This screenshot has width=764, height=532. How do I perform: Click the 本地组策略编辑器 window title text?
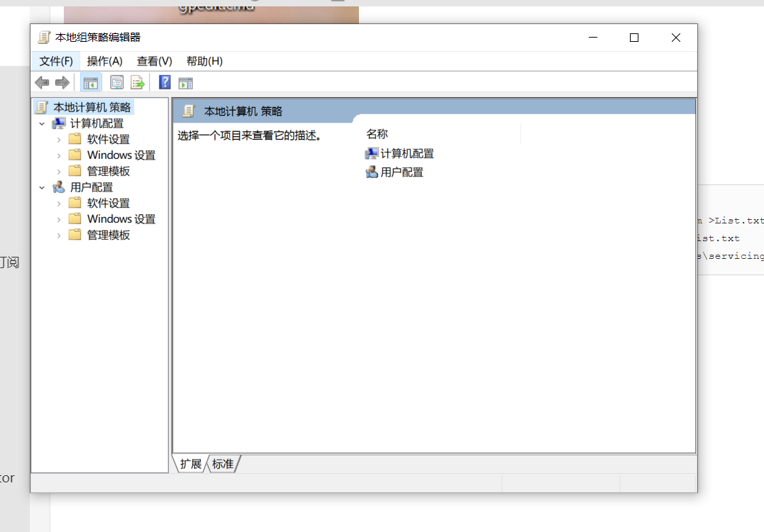[x=98, y=38]
